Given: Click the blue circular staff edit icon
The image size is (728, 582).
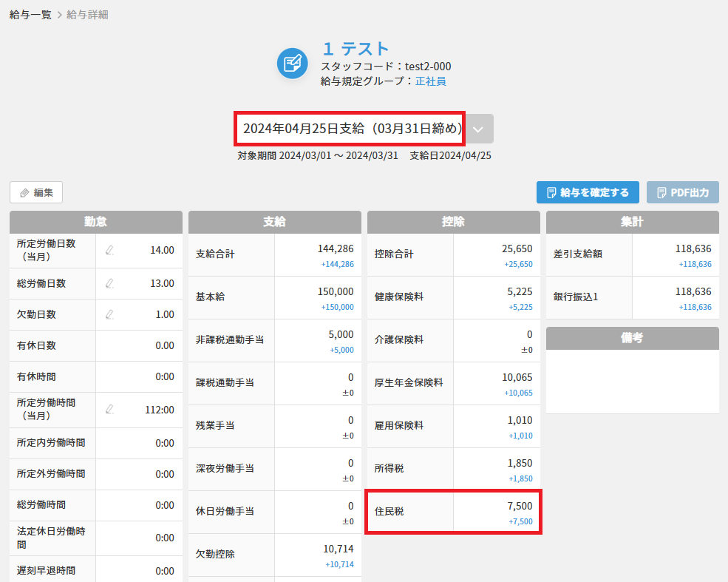Looking at the screenshot, I should coord(292,63).
